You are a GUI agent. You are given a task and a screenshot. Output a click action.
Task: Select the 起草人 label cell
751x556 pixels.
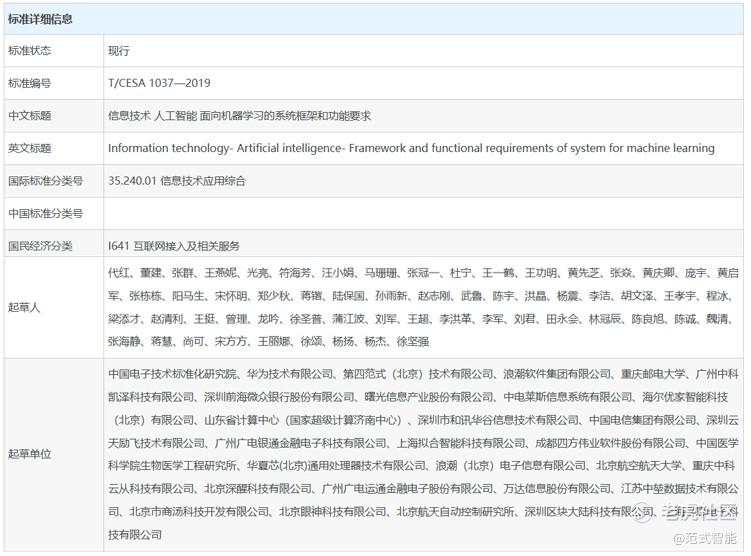pyautogui.click(x=24, y=307)
